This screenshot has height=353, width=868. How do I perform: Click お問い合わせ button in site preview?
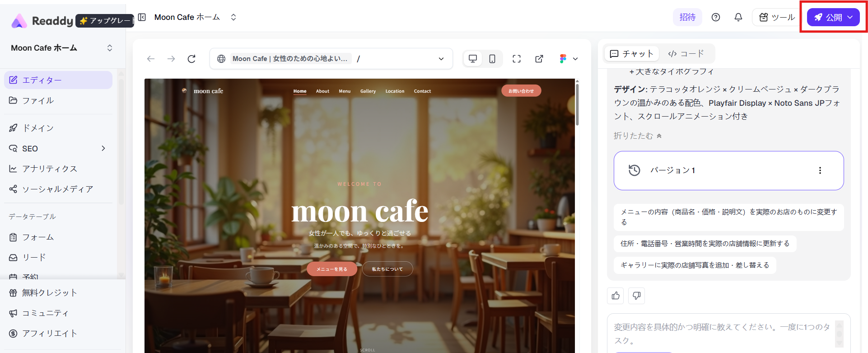pyautogui.click(x=521, y=91)
